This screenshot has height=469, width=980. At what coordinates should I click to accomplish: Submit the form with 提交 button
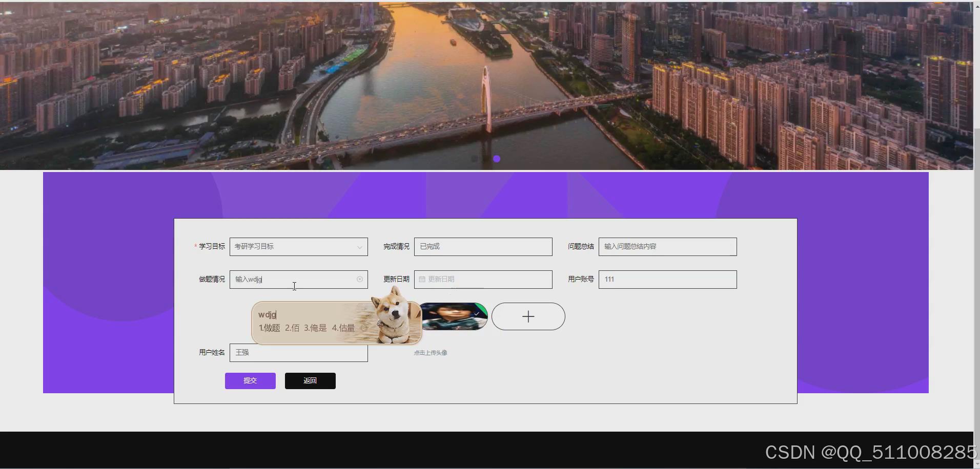click(x=250, y=381)
